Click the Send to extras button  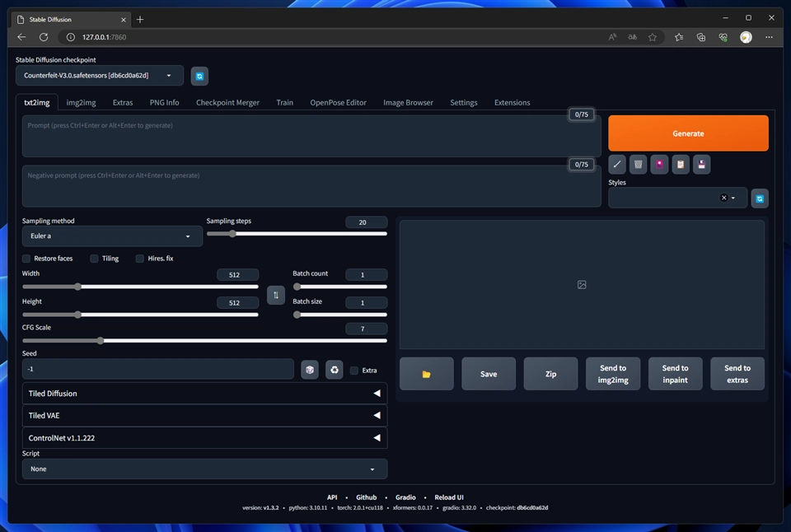(737, 374)
